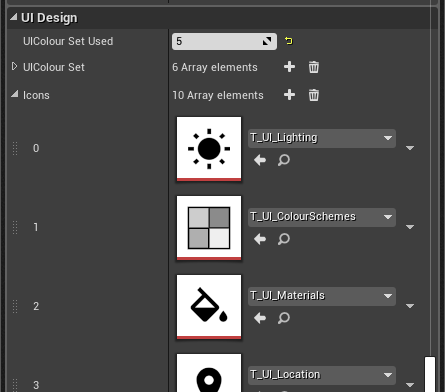This screenshot has width=445, height=392.
Task: Open the T_UI_ColourSchemes asset dropdown
Action: tap(322, 217)
